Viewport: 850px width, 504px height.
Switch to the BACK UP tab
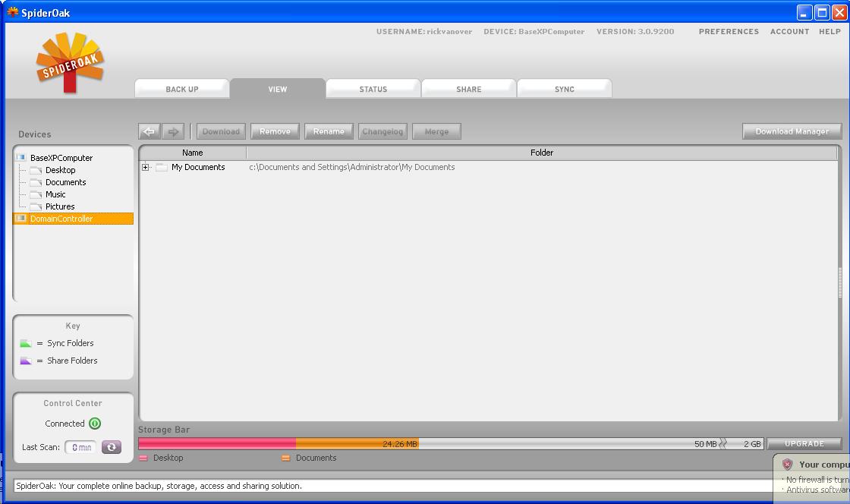pos(182,89)
